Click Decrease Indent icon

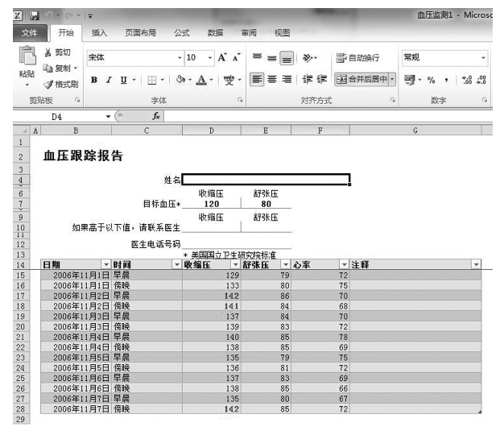pos(308,79)
